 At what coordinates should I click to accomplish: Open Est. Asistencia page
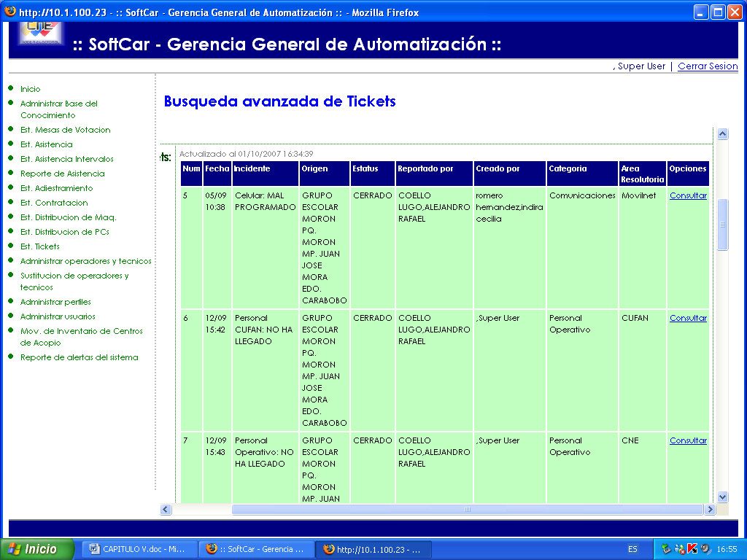pos(47,144)
